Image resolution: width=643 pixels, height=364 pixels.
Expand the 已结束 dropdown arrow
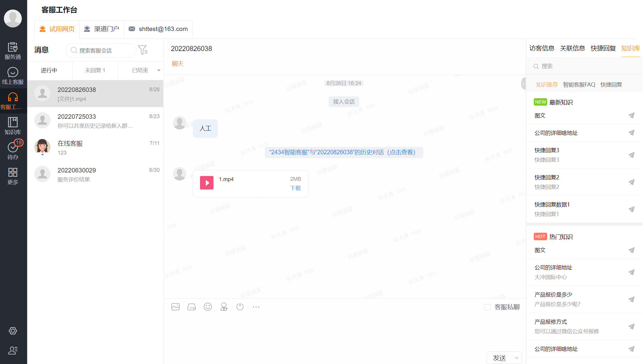159,70
